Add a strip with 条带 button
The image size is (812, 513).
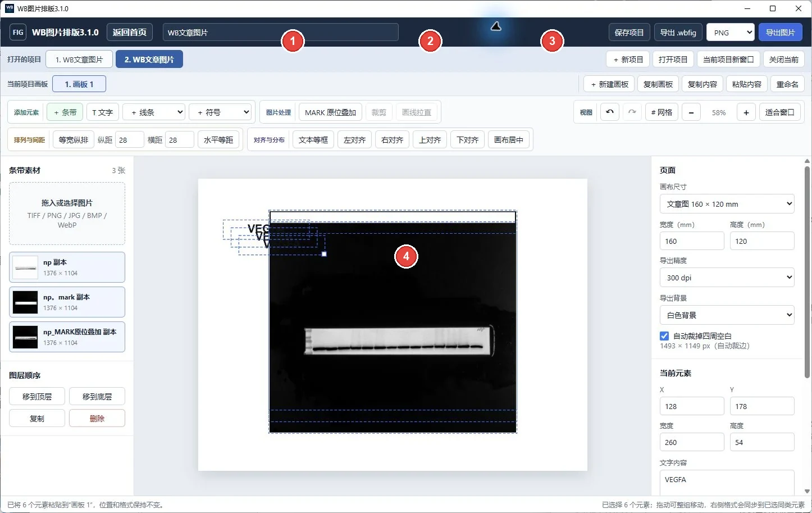pyautogui.click(x=65, y=112)
